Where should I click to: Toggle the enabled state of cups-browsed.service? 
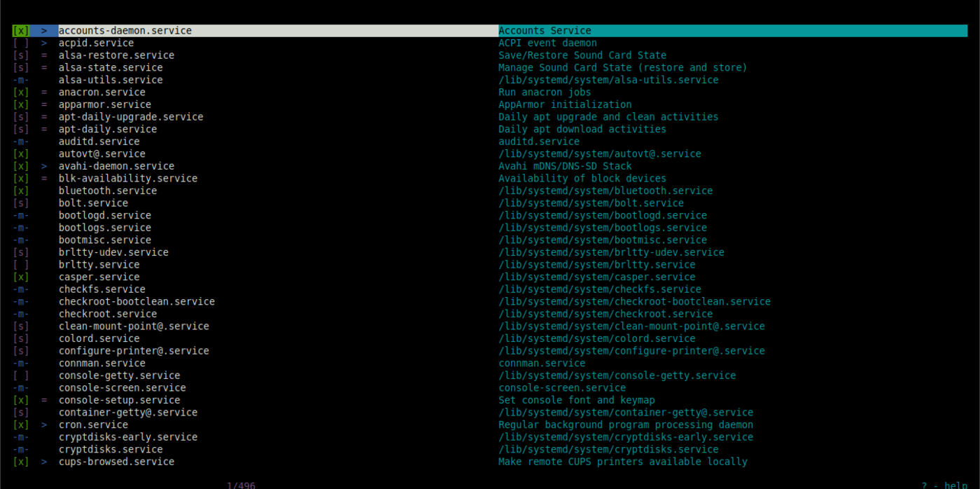tap(21, 461)
